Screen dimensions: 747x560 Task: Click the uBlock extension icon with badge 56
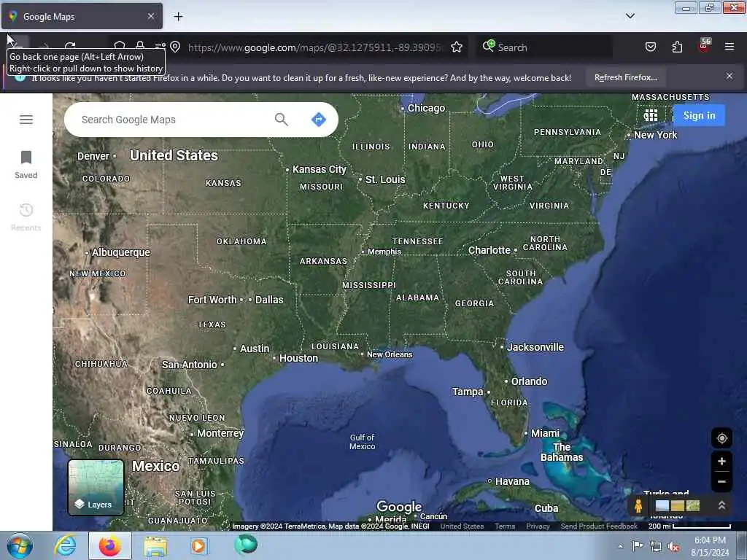pyautogui.click(x=704, y=46)
